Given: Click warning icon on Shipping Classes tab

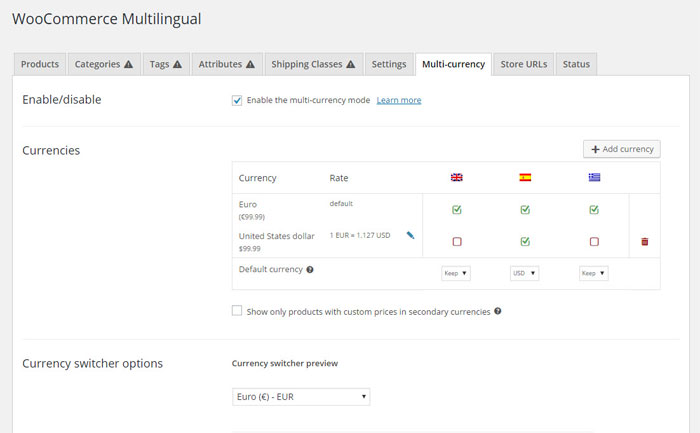Looking at the screenshot, I should click(x=351, y=64).
